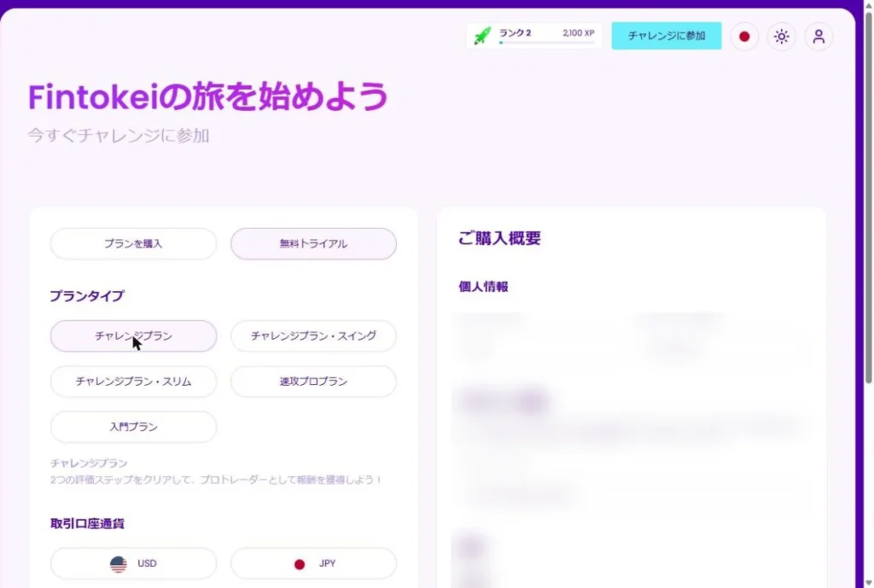Open the user profile icon
The height and width of the screenshot is (588, 874).
(x=819, y=36)
